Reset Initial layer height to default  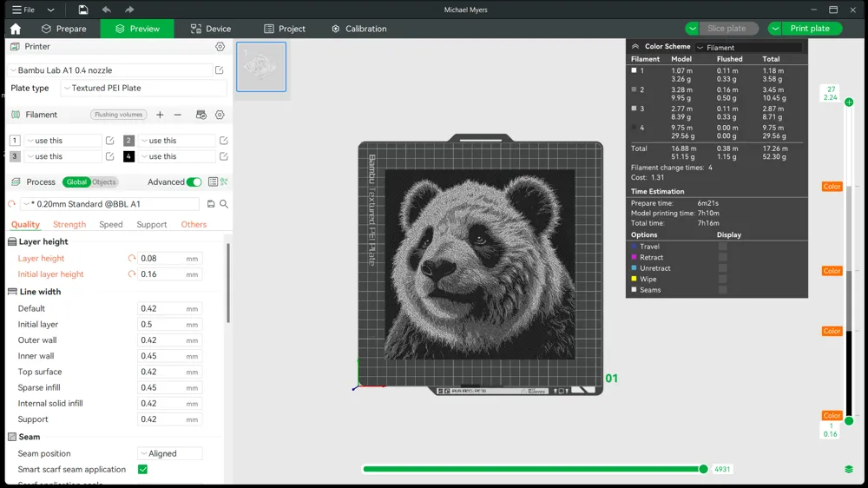[x=132, y=274]
